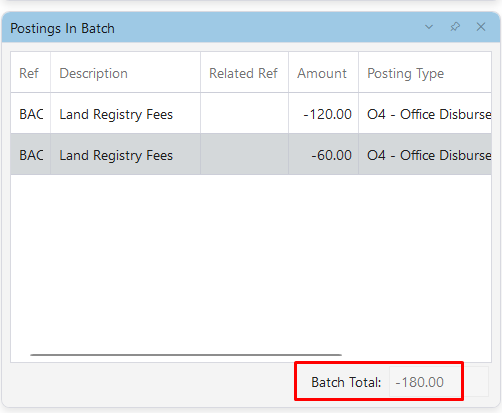
Task: Click the Related Ref column header
Action: tap(244, 72)
